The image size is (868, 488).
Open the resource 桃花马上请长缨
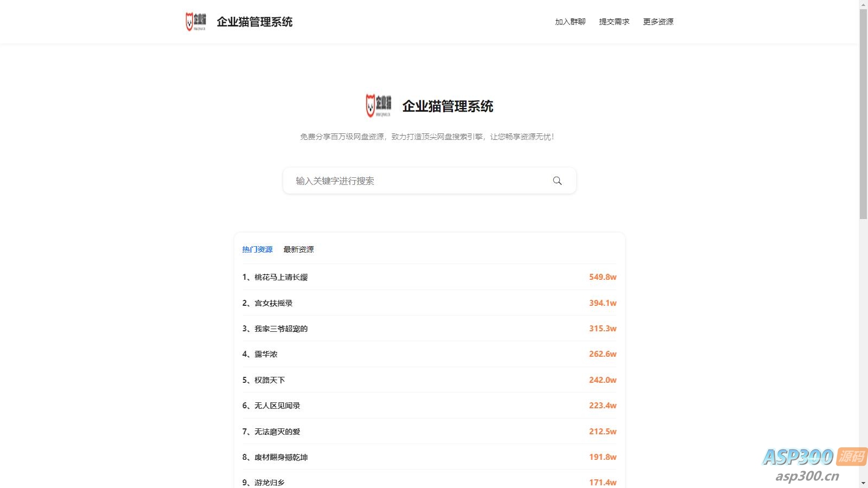click(x=281, y=277)
